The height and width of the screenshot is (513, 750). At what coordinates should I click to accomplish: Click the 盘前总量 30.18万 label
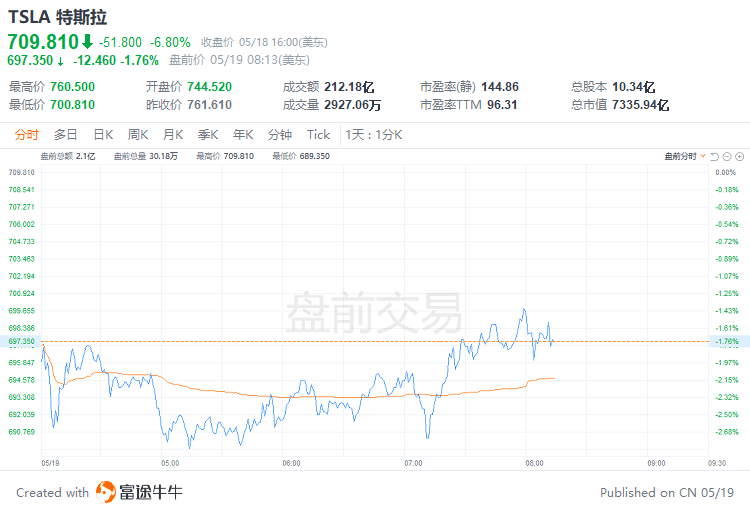point(146,156)
